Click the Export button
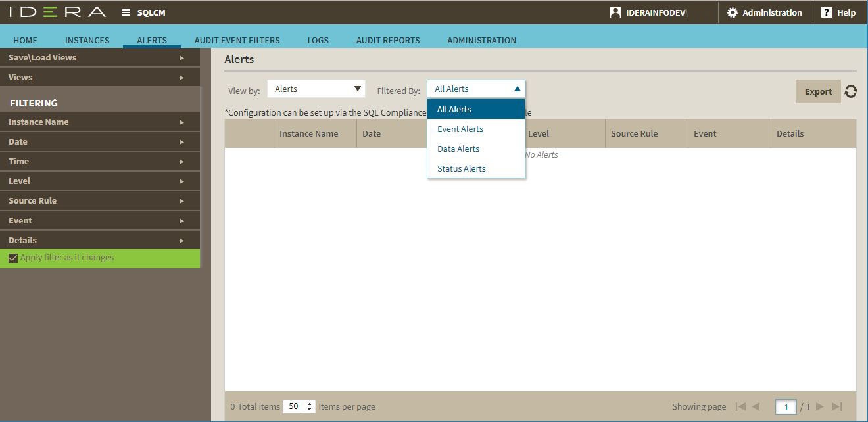This screenshot has height=422, width=868. pos(818,91)
